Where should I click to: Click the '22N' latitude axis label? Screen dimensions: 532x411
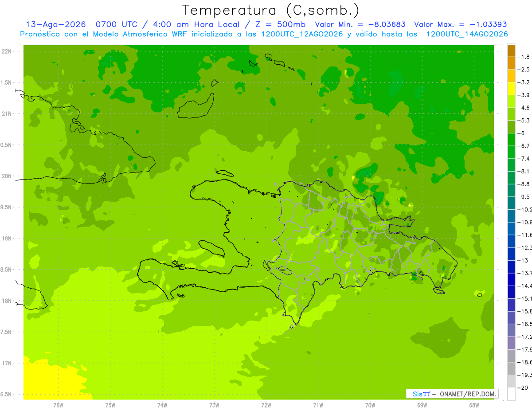coord(7,51)
